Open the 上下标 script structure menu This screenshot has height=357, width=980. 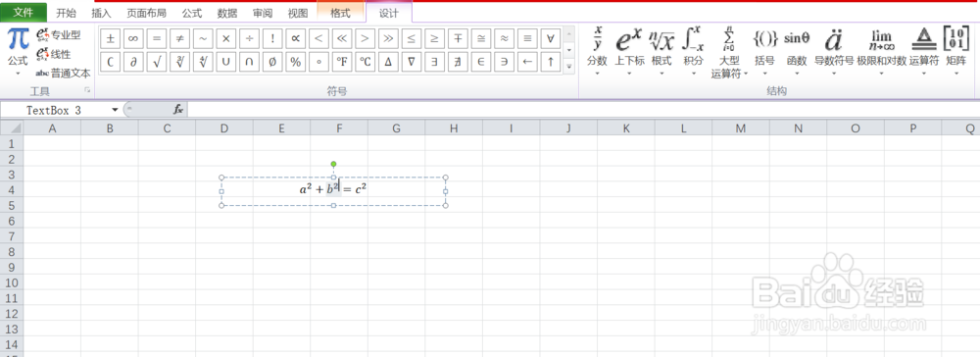pos(629,51)
